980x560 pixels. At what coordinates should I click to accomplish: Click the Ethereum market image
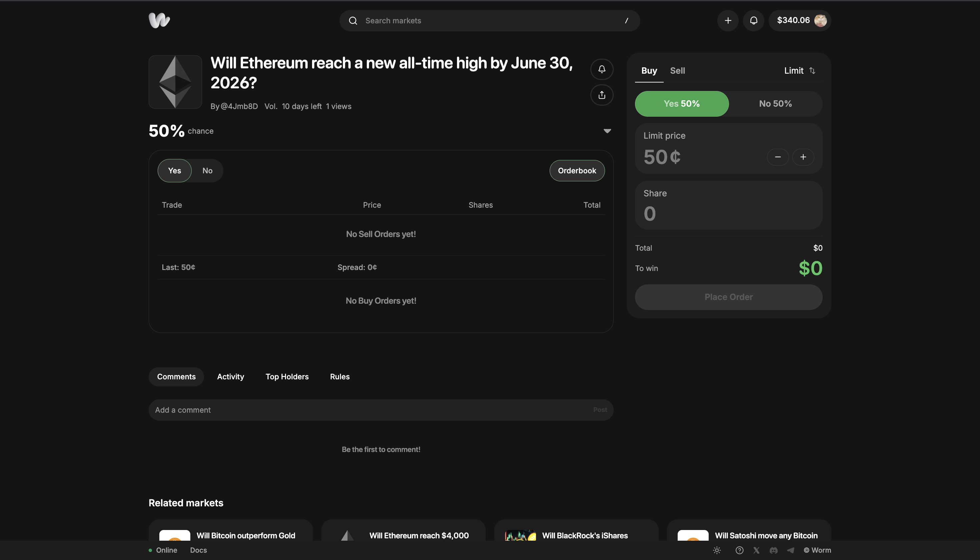pos(175,82)
